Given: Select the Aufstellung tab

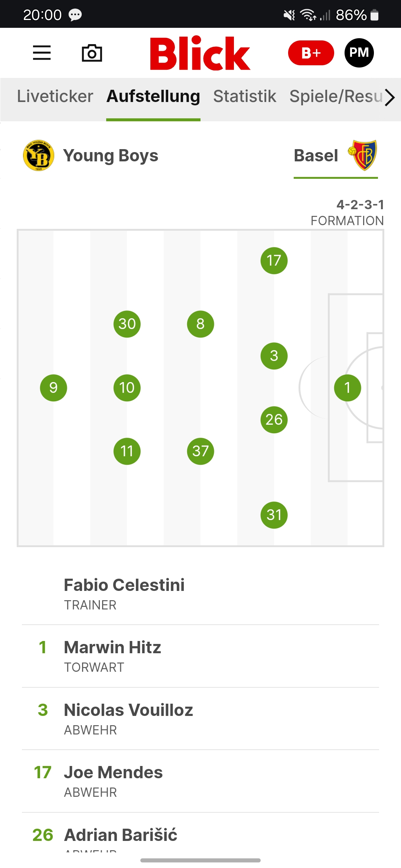Looking at the screenshot, I should click(x=153, y=96).
